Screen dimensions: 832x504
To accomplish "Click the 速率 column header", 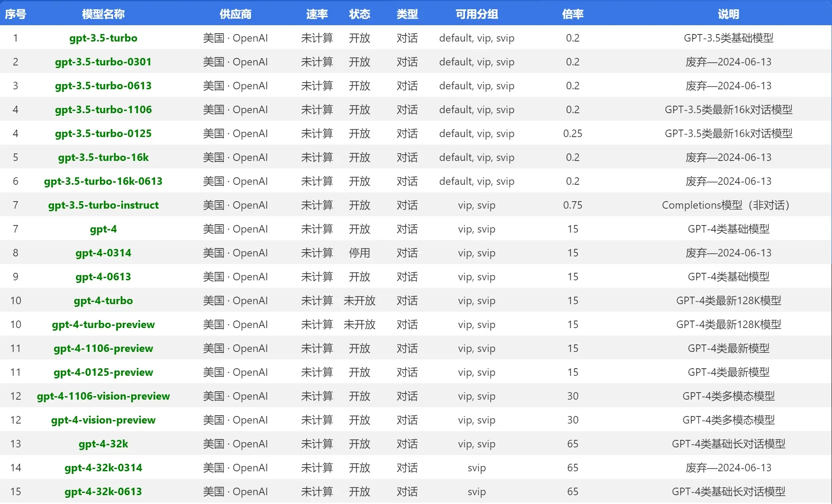I will tap(317, 14).
